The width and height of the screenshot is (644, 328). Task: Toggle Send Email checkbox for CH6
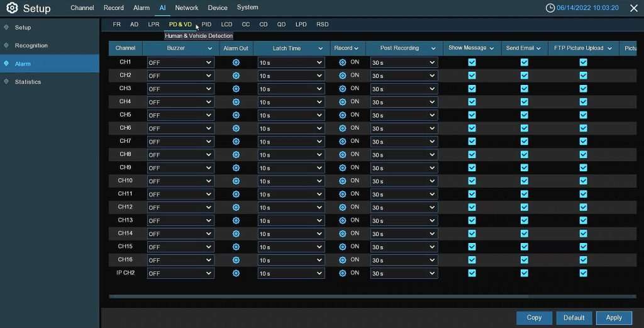pos(524,128)
